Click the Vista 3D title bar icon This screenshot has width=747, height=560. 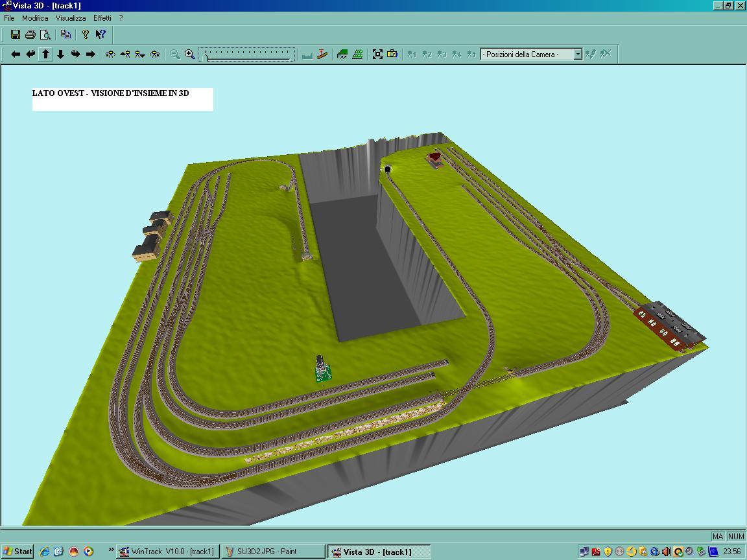[x=6, y=5]
